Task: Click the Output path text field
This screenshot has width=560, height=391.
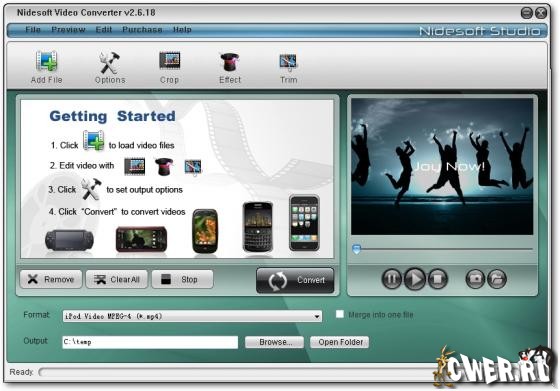Action: tap(150, 342)
